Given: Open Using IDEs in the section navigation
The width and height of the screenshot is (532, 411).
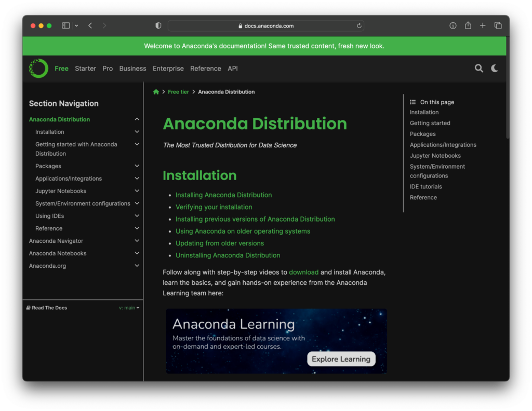Looking at the screenshot, I should [49, 216].
